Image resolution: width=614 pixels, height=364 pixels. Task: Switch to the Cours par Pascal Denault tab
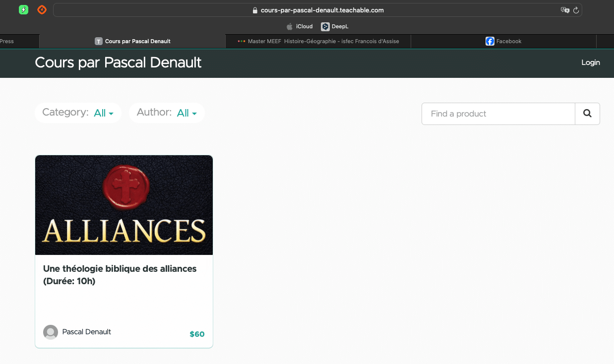tap(132, 41)
